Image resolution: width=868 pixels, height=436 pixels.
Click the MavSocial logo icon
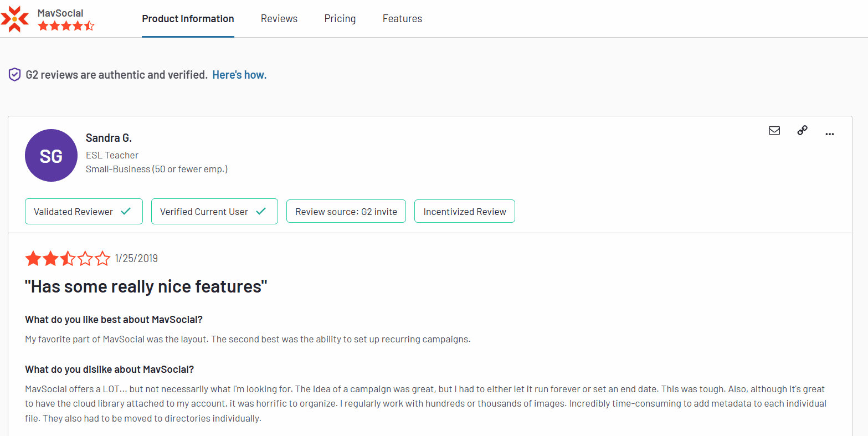coord(15,19)
